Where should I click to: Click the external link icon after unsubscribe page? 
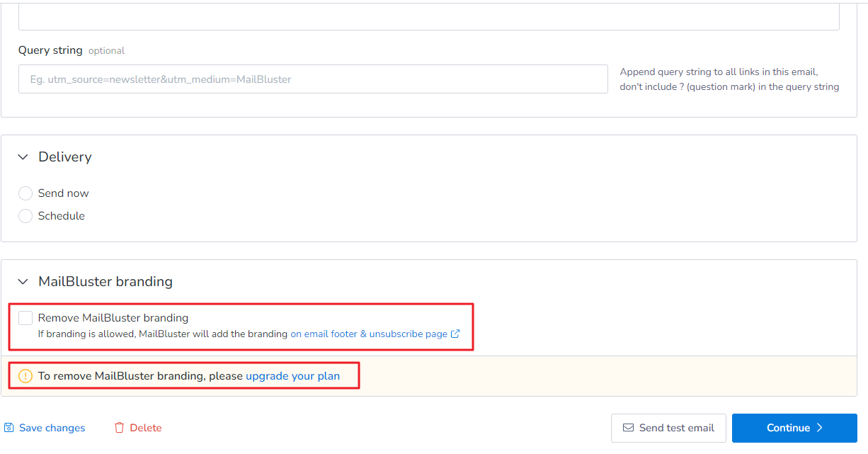point(455,334)
